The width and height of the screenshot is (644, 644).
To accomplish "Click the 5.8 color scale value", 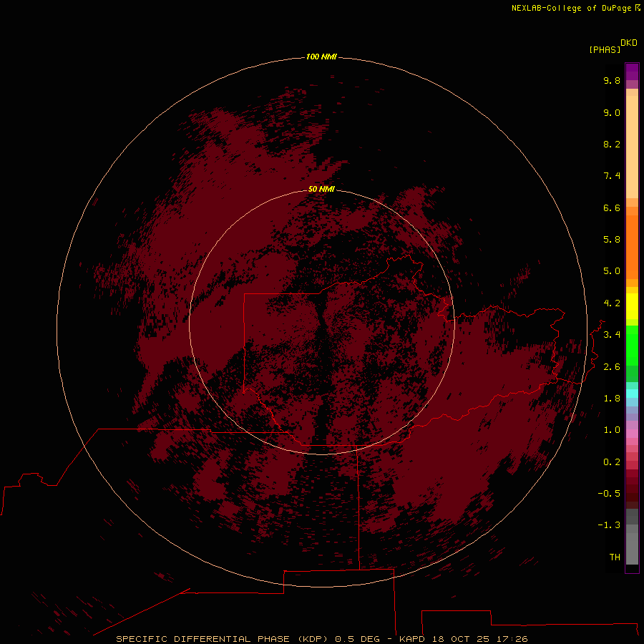I will pyautogui.click(x=612, y=240).
